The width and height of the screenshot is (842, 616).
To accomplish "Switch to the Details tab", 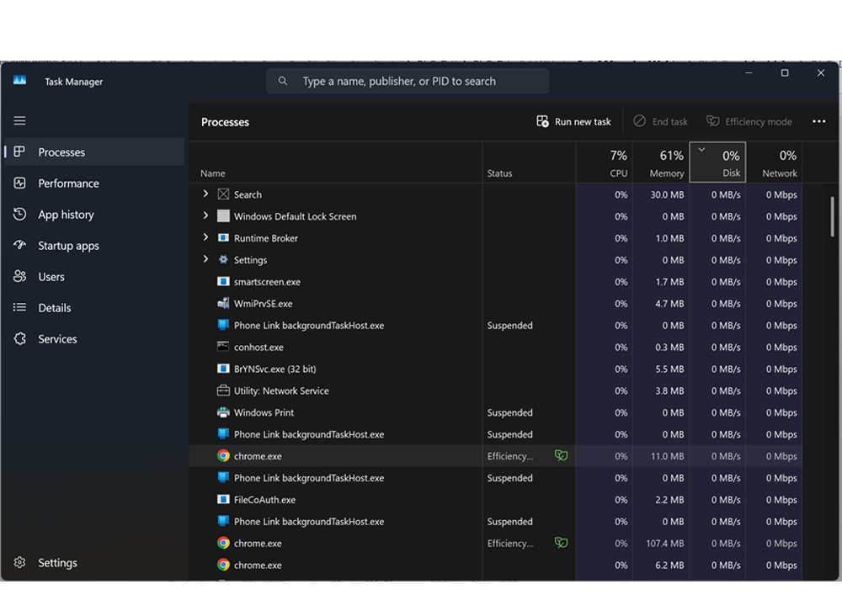I will [55, 308].
